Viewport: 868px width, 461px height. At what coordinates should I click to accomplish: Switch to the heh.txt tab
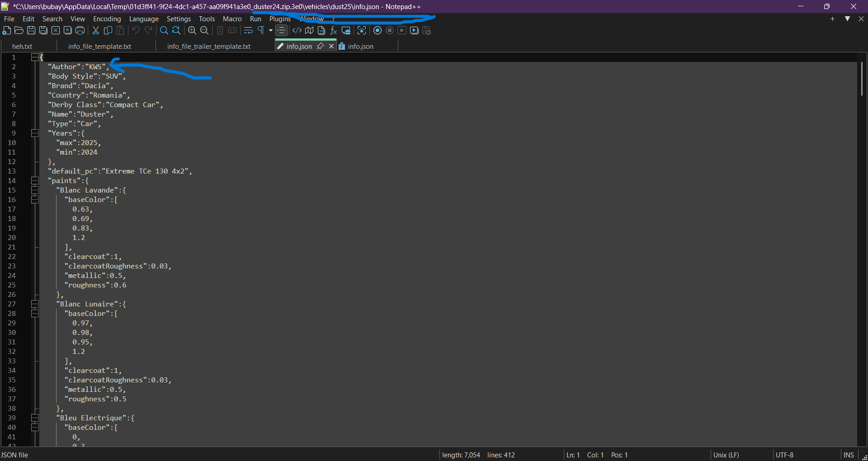tap(22, 47)
